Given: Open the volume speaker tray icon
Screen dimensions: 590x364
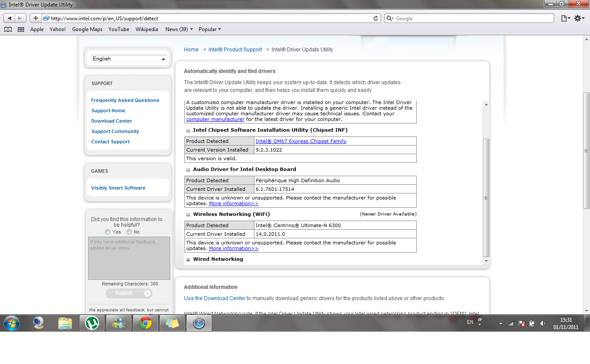Looking at the screenshot, I should [542, 323].
